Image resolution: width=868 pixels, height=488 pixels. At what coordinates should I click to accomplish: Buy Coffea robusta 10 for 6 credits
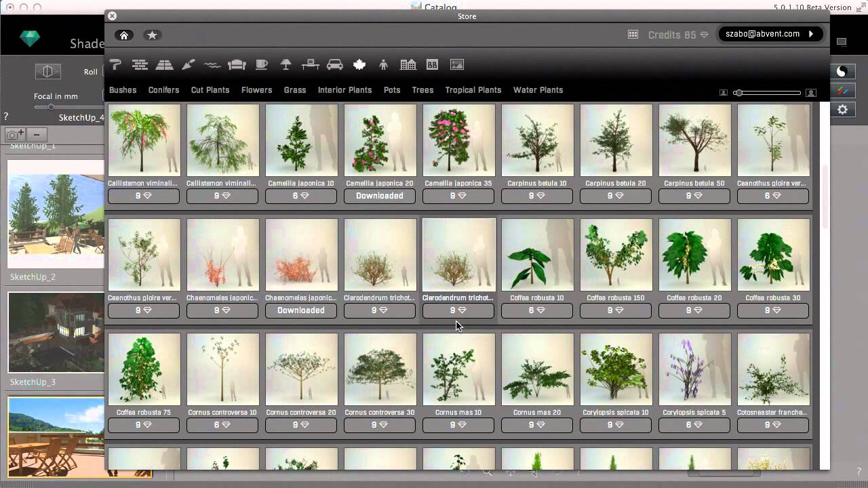[537, 310]
